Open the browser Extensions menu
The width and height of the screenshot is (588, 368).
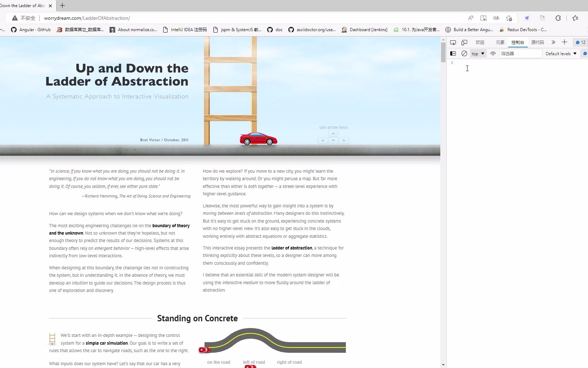(x=558, y=18)
